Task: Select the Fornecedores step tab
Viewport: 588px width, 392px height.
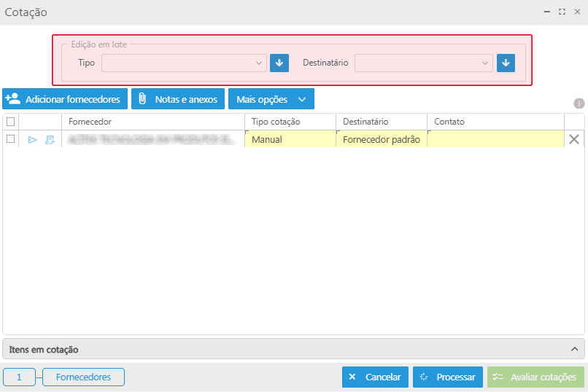Action: (x=83, y=377)
